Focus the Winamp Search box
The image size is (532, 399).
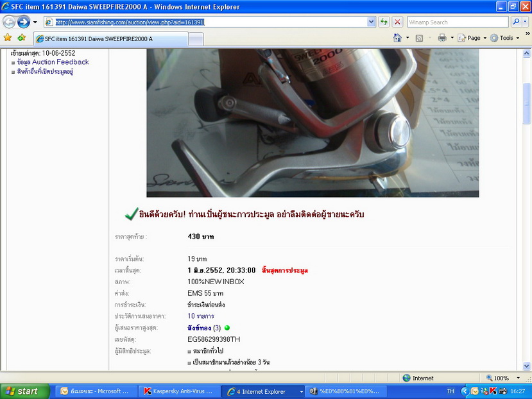point(458,22)
